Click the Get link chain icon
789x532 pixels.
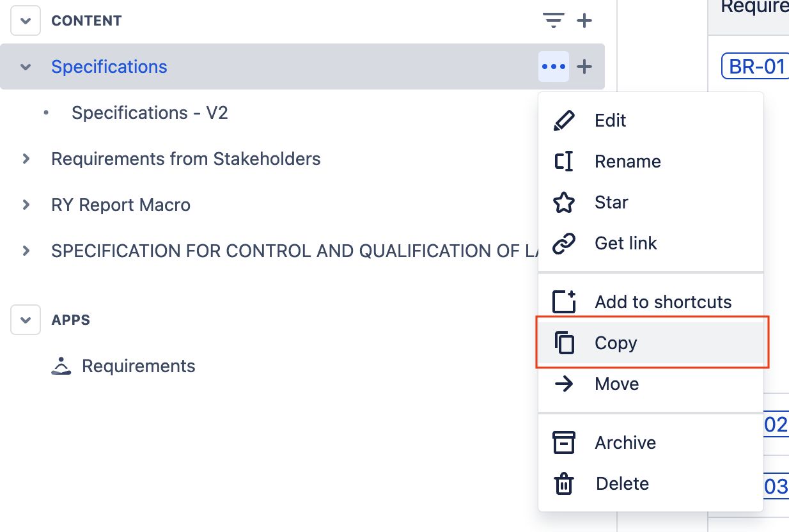point(564,243)
